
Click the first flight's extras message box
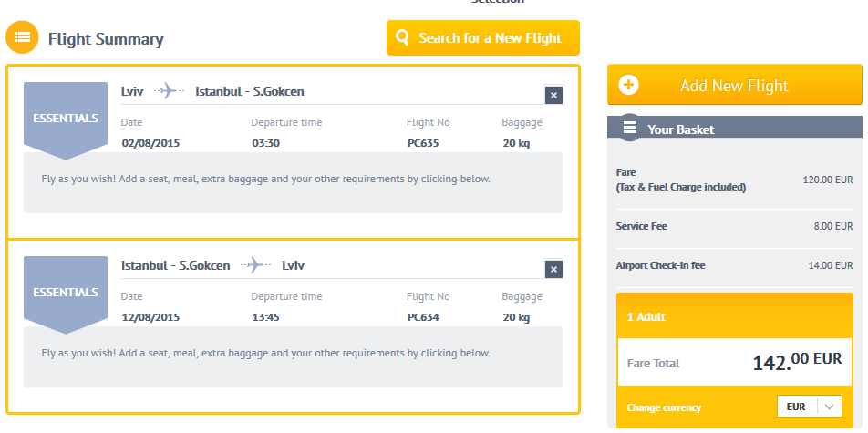point(293,182)
